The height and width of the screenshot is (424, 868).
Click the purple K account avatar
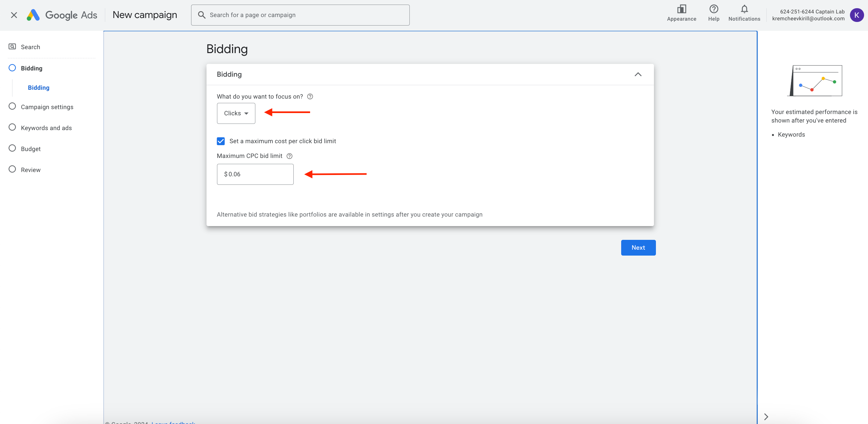pyautogui.click(x=856, y=15)
